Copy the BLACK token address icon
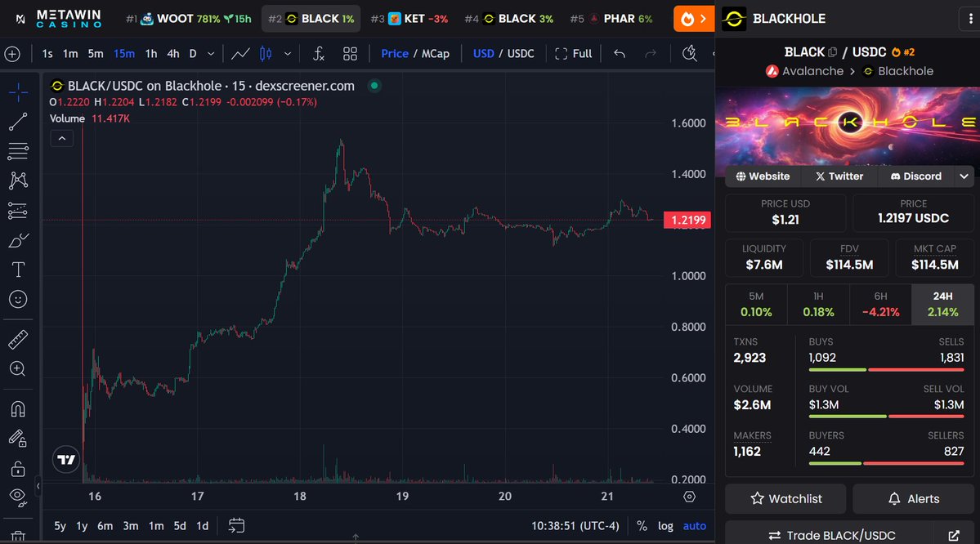 (x=833, y=52)
